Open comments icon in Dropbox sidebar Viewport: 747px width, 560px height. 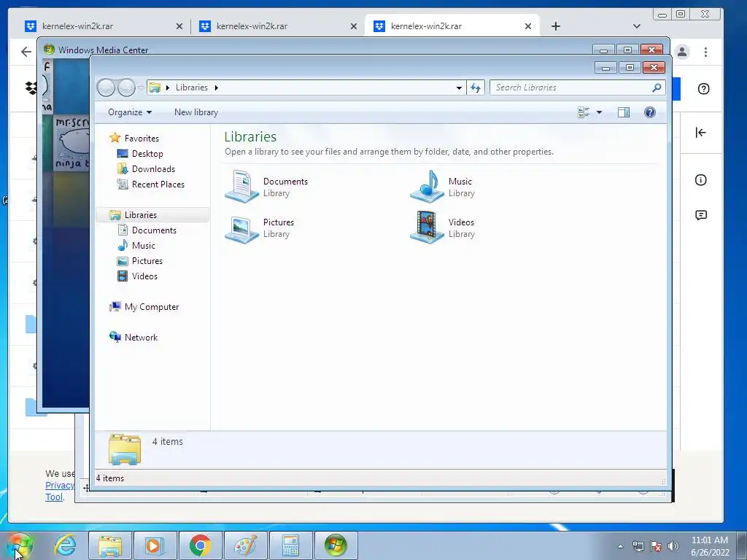pos(701,215)
